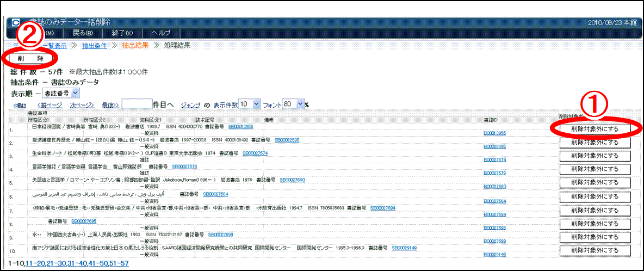The width and height of the screenshot is (644, 271).
Task: Click 削除対象外にする for row B00027694
Action: 595,210
